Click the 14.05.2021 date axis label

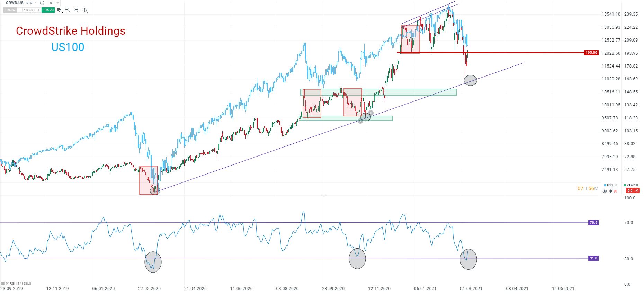coord(563,289)
